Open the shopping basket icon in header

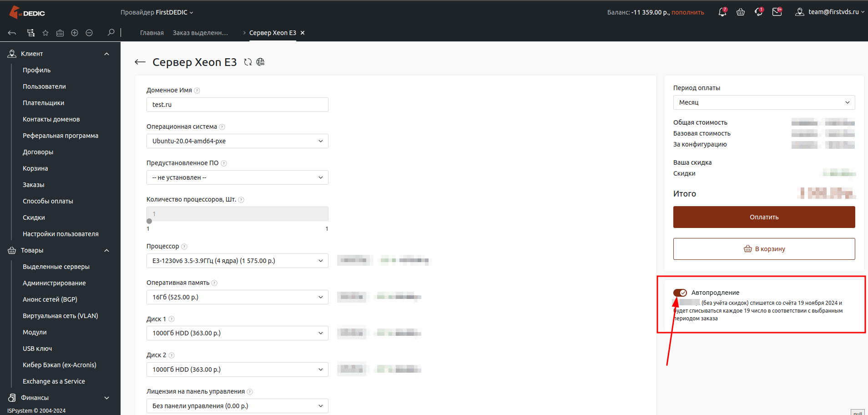(x=741, y=12)
